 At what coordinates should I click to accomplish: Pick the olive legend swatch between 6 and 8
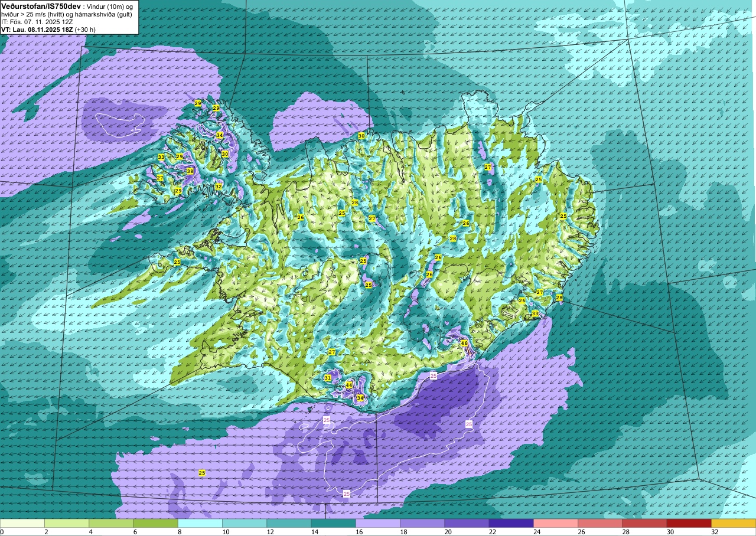click(x=155, y=523)
